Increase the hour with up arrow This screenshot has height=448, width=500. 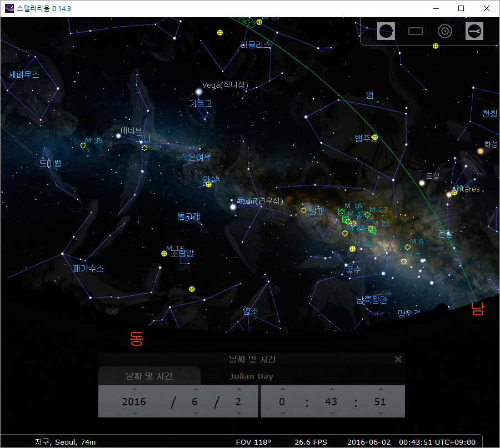pyautogui.click(x=283, y=389)
